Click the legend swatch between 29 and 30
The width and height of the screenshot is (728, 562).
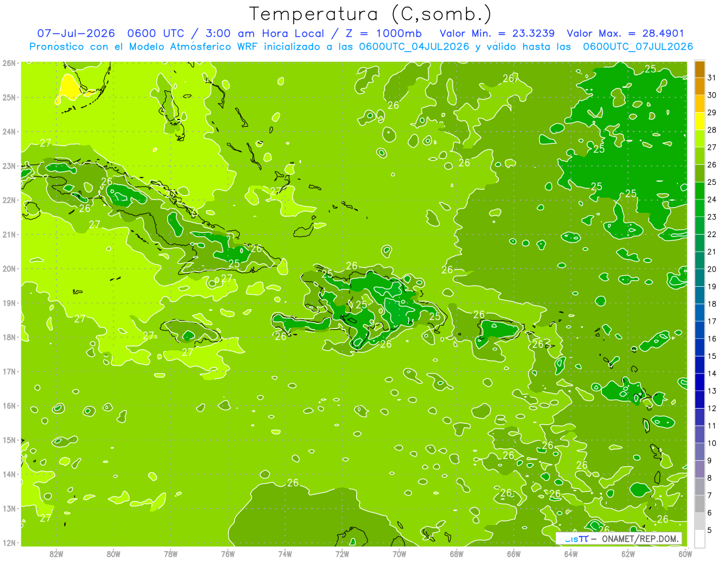point(699,104)
